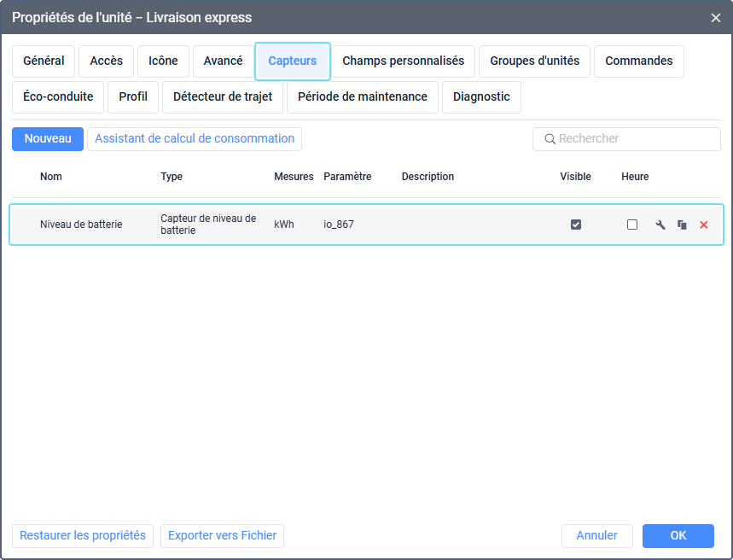Open the Accès tab
The height and width of the screenshot is (560, 733).
pyautogui.click(x=106, y=61)
